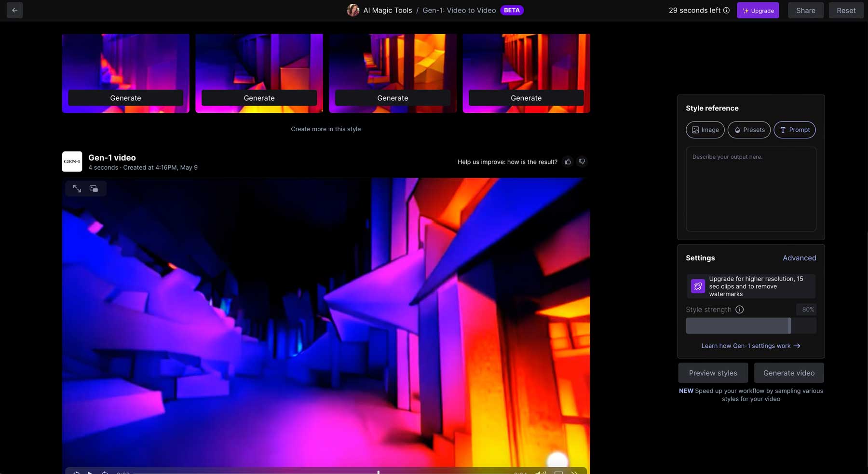The height and width of the screenshot is (474, 868).
Task: Expand the video to fullscreen
Action: pyautogui.click(x=77, y=188)
